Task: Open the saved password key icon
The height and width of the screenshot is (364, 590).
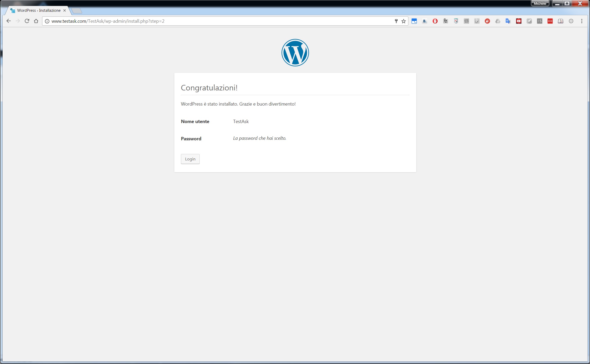Action: pyautogui.click(x=396, y=21)
